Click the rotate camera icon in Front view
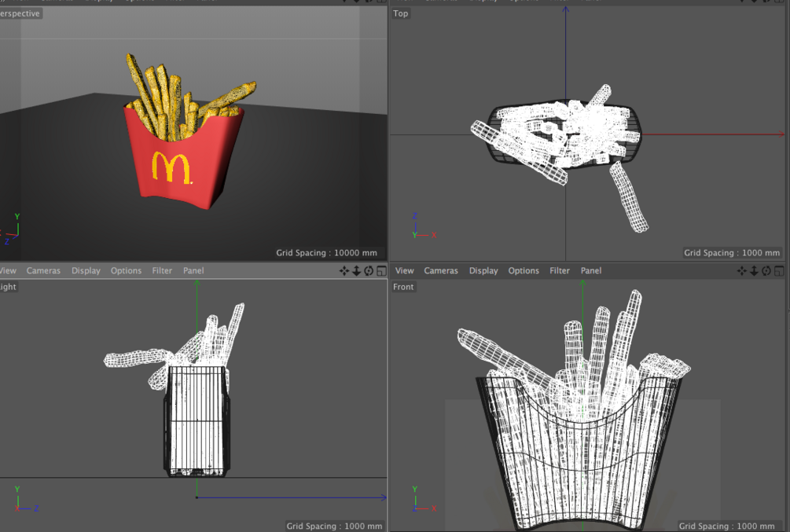This screenshot has width=790, height=532. [766, 271]
